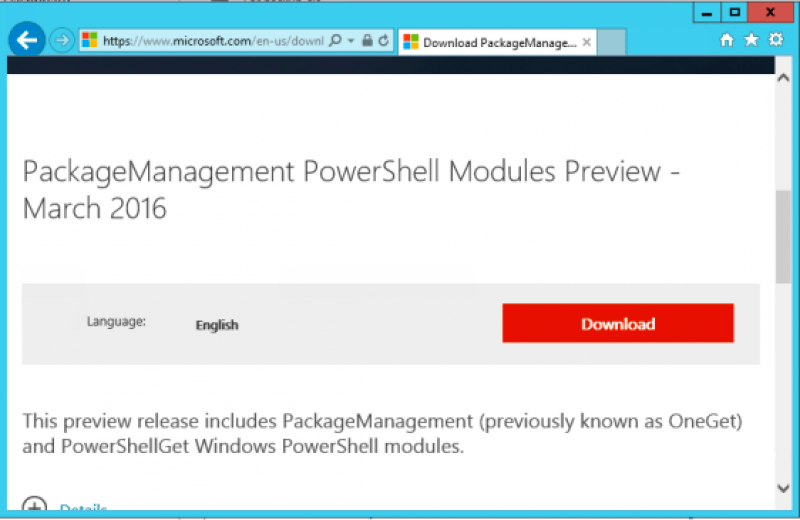
Task: Open Favorites with the star icon
Action: pyautogui.click(x=751, y=40)
